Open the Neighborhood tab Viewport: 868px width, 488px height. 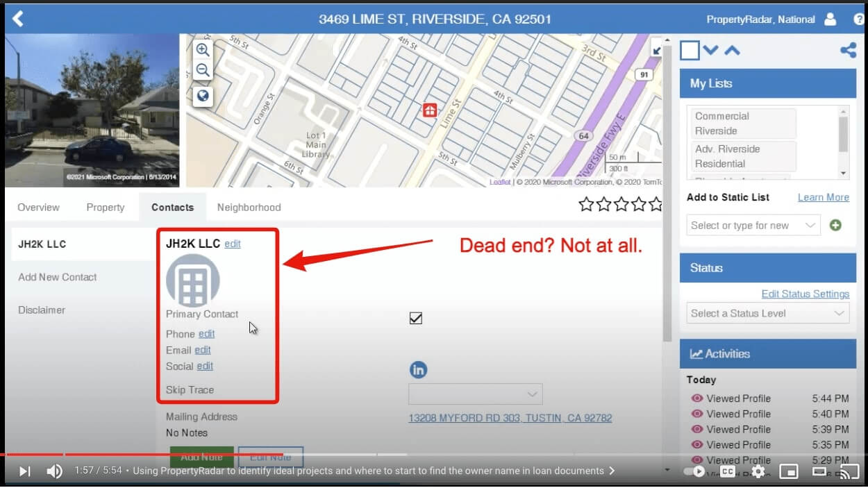point(249,207)
